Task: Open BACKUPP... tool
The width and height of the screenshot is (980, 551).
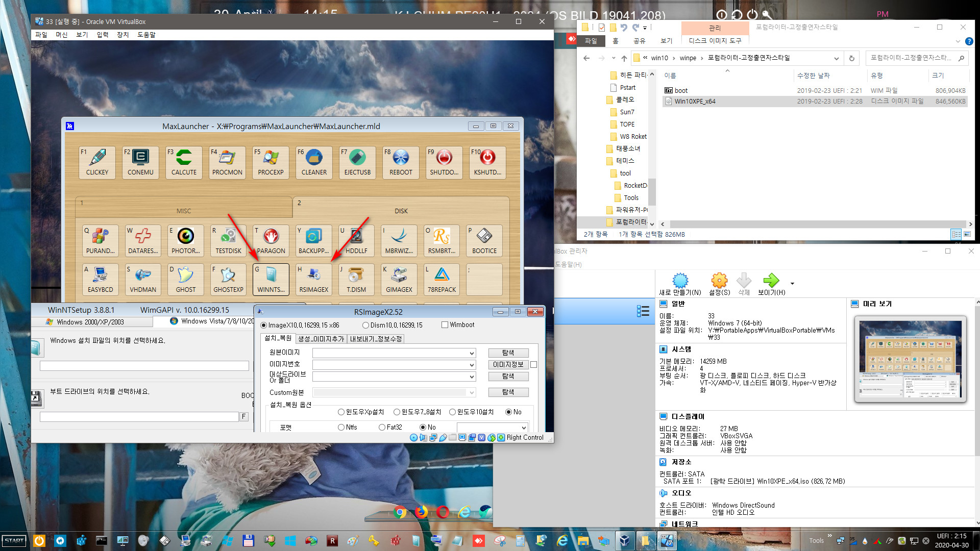Action: (314, 240)
